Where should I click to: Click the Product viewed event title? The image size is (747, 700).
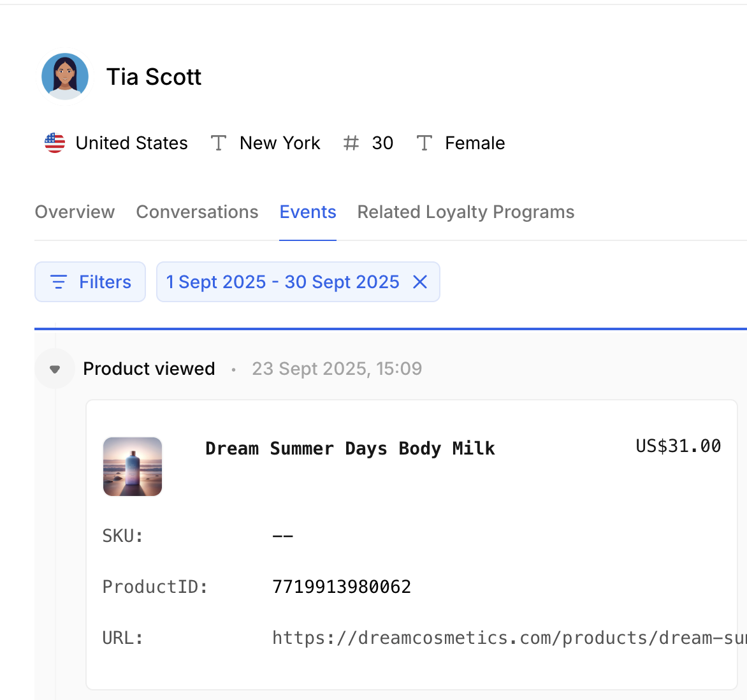pyautogui.click(x=149, y=368)
